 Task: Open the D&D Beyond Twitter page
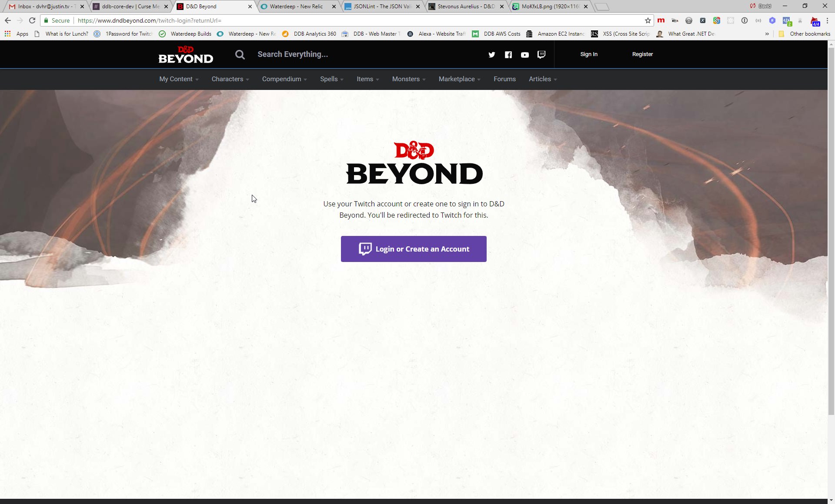coord(491,55)
